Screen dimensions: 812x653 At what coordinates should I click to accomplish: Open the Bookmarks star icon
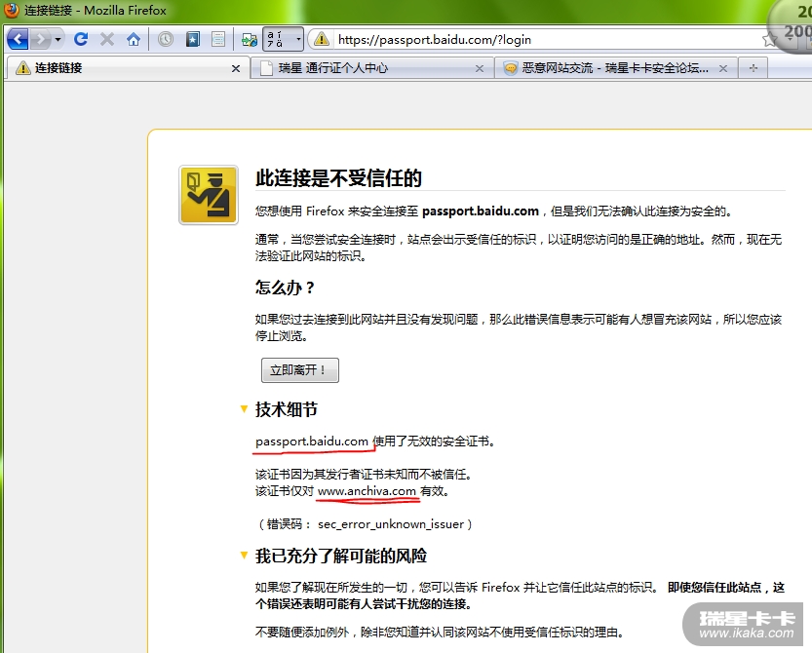[x=192, y=39]
